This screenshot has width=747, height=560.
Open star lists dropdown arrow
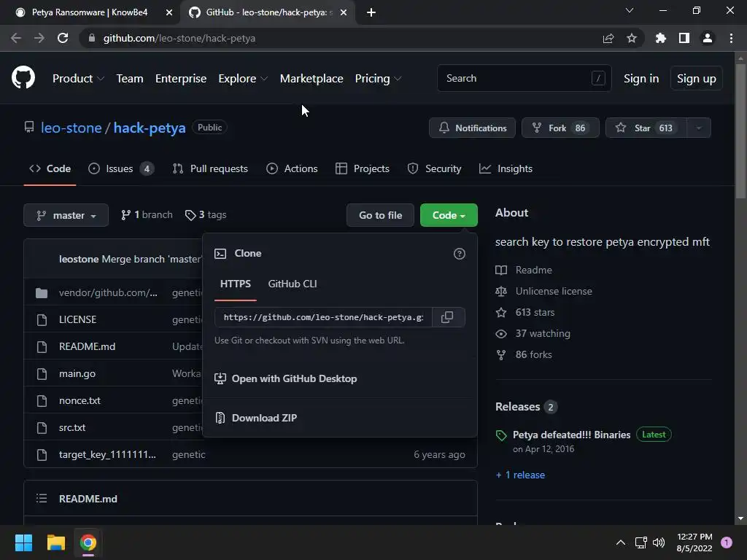coord(699,128)
